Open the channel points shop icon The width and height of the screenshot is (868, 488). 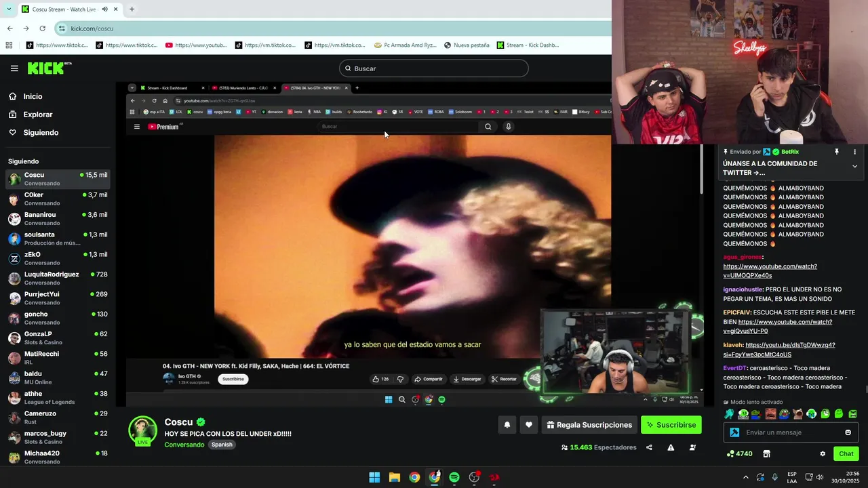767,454
